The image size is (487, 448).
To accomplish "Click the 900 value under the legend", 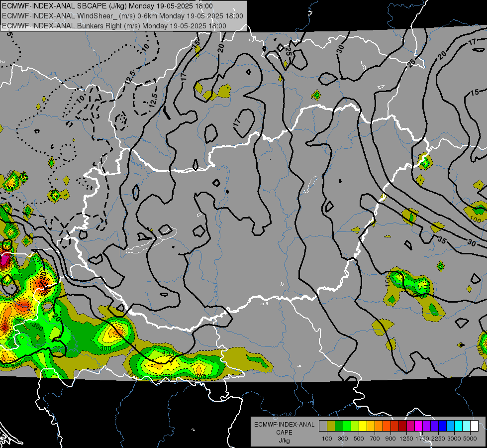I will tap(390, 439).
